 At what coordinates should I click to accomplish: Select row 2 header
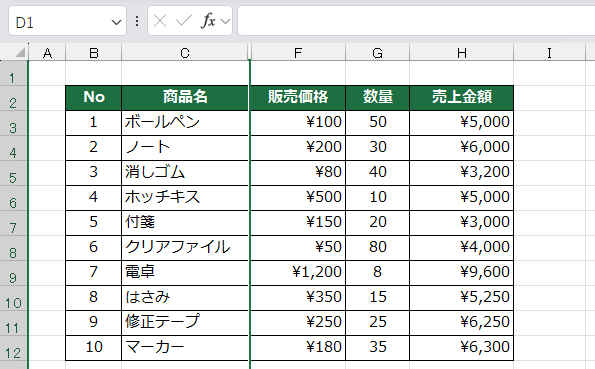[13, 98]
